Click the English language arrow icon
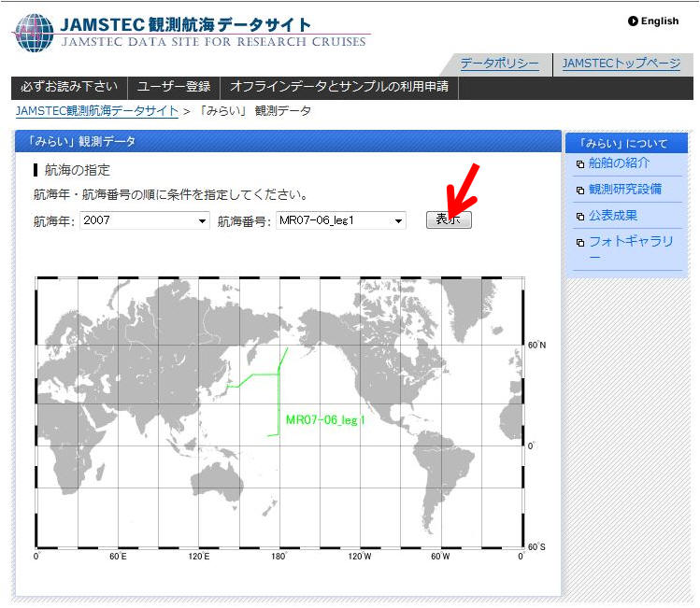The height and width of the screenshot is (608, 700). tap(633, 21)
